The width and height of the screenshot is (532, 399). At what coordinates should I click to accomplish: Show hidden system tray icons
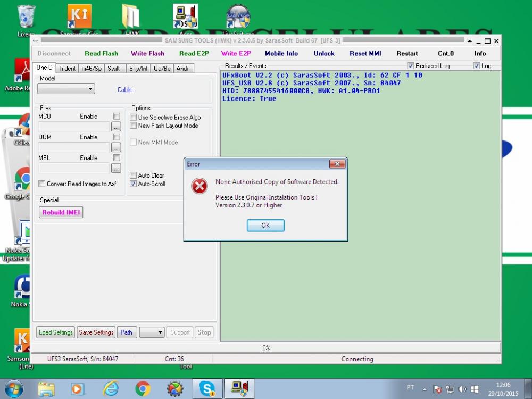pyautogui.click(x=425, y=389)
